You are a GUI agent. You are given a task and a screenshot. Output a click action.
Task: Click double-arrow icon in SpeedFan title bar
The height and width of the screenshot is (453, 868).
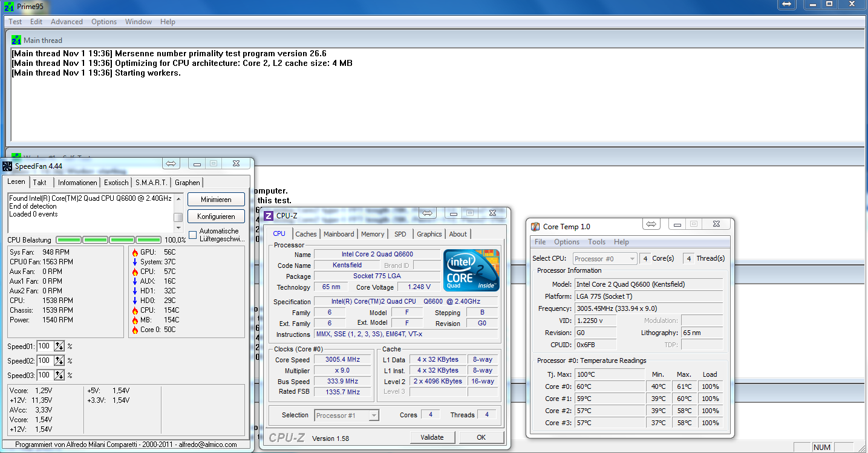(171, 164)
